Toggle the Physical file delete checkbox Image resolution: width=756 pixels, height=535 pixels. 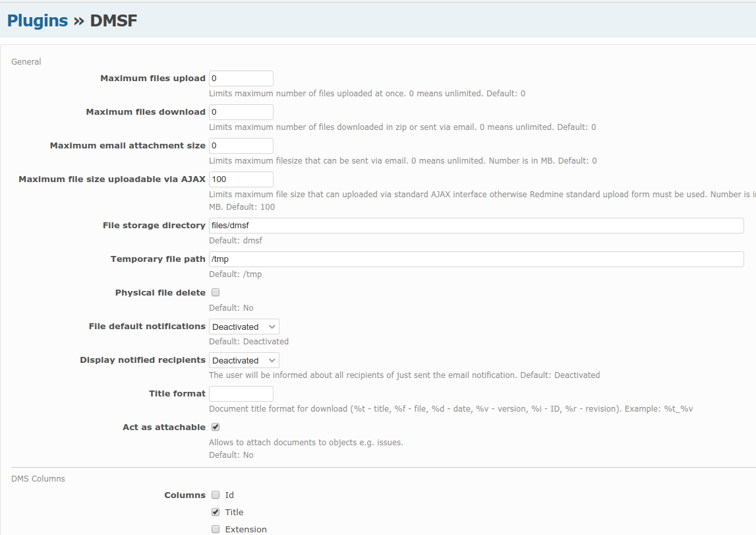click(215, 292)
